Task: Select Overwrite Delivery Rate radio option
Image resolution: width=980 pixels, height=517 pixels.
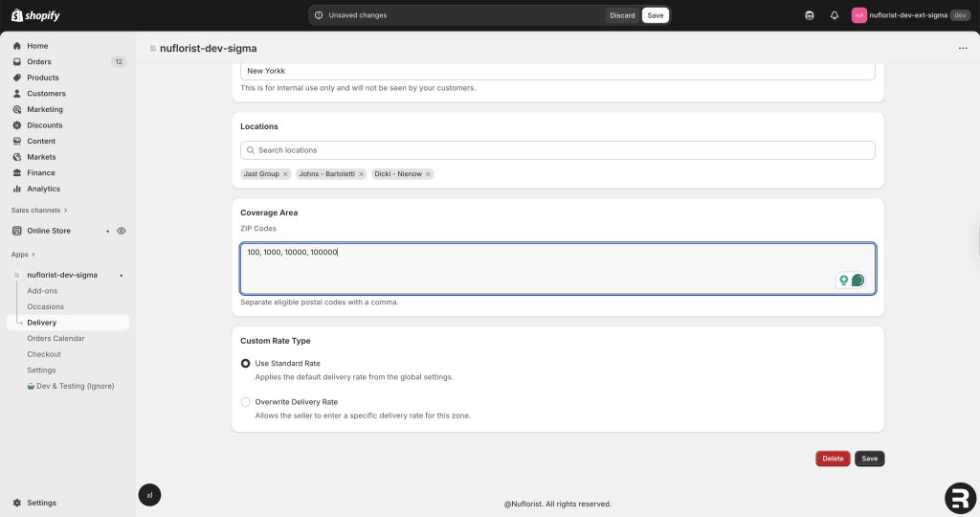Action: 246,402
